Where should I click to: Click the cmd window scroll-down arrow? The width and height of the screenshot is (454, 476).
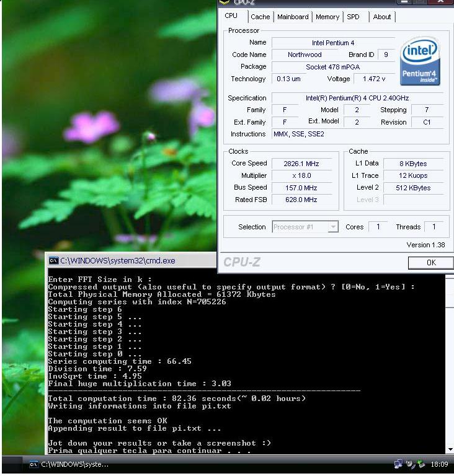[450, 449]
